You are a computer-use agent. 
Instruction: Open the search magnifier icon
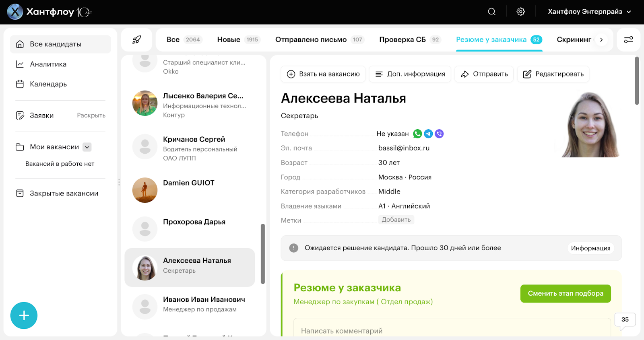[491, 12]
